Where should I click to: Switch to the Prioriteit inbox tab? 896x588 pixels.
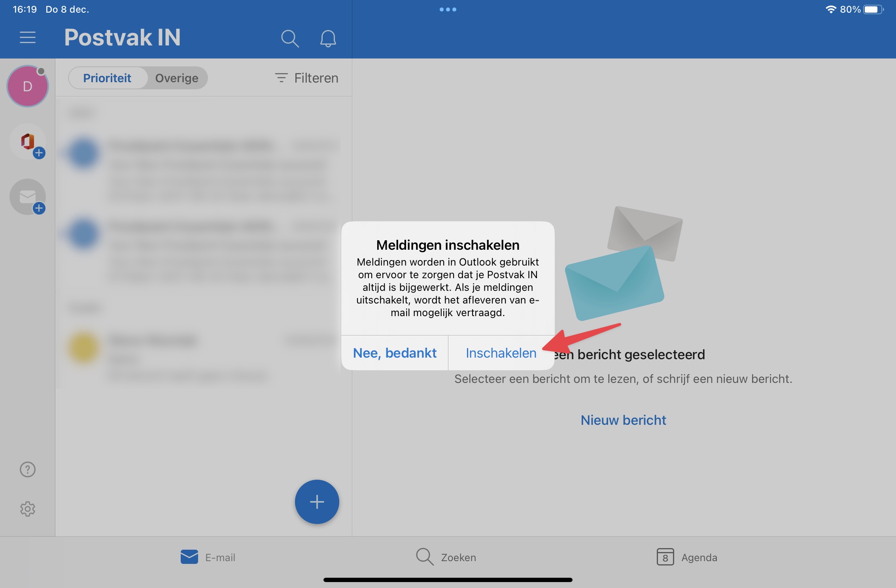coord(107,78)
